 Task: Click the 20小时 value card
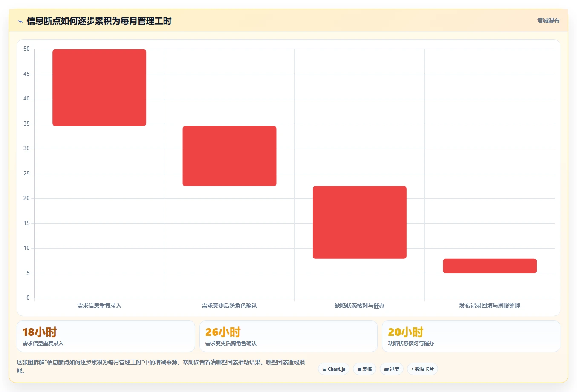coord(471,336)
